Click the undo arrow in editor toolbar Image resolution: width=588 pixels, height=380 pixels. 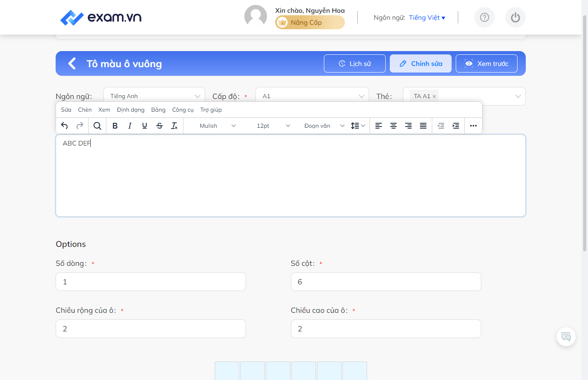[x=64, y=126]
